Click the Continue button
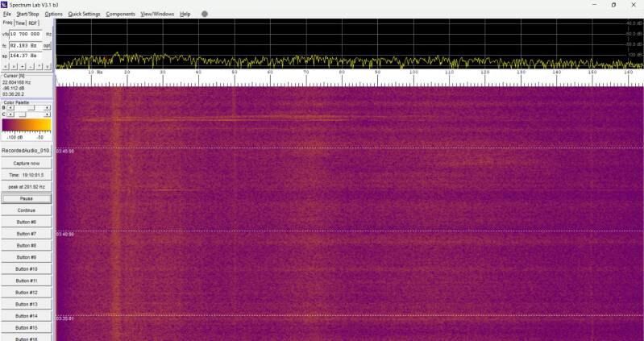The image size is (644, 341). (x=27, y=210)
